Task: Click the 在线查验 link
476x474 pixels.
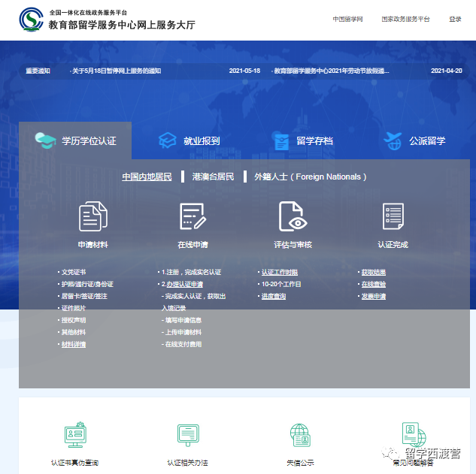Action: [374, 284]
